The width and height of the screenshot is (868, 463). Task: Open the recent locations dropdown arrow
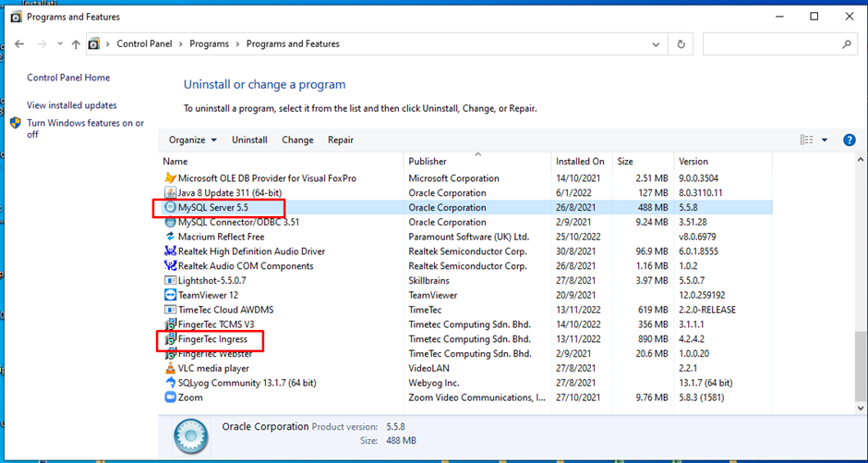coord(60,43)
